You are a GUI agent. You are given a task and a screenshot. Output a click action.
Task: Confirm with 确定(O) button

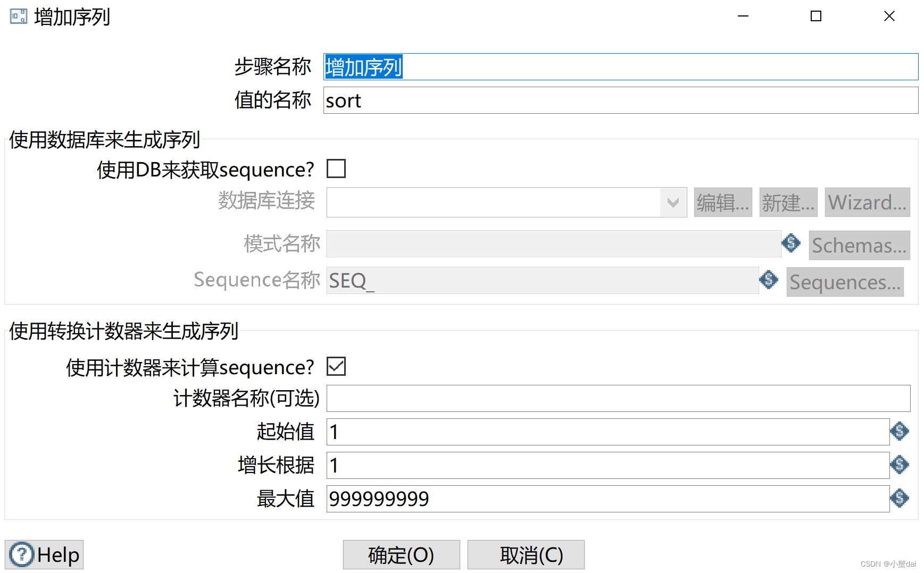click(x=402, y=555)
